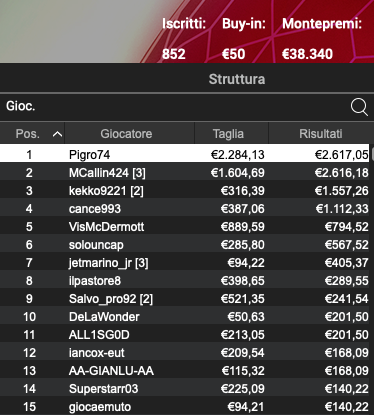Select player MCallin424 [3]
The height and width of the screenshot is (415, 374).
pos(185,172)
